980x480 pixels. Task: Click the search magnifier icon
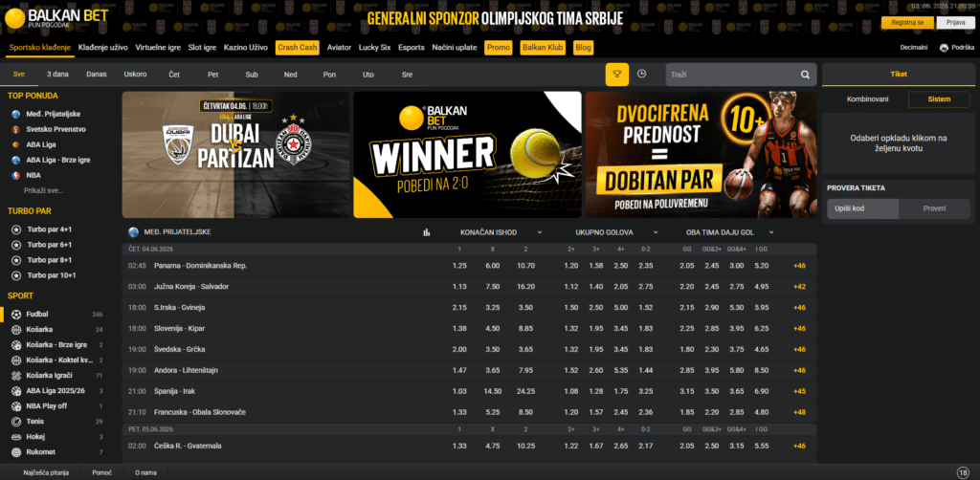[805, 75]
